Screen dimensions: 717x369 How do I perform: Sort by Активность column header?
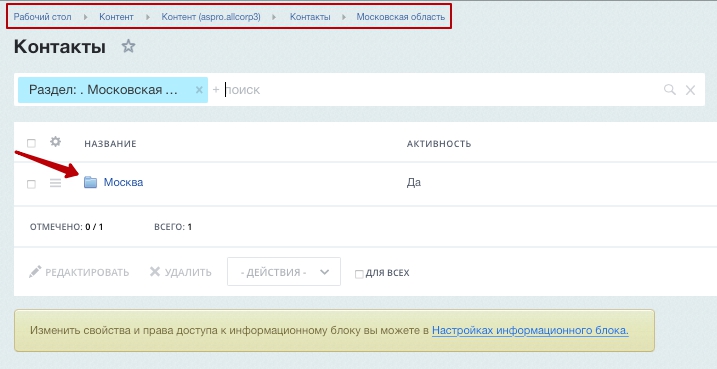(x=439, y=144)
